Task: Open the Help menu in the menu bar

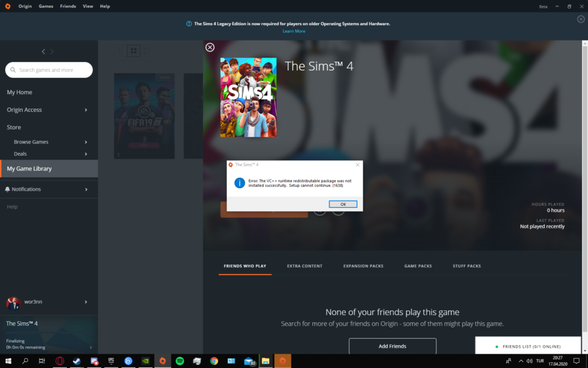Action: [105, 7]
